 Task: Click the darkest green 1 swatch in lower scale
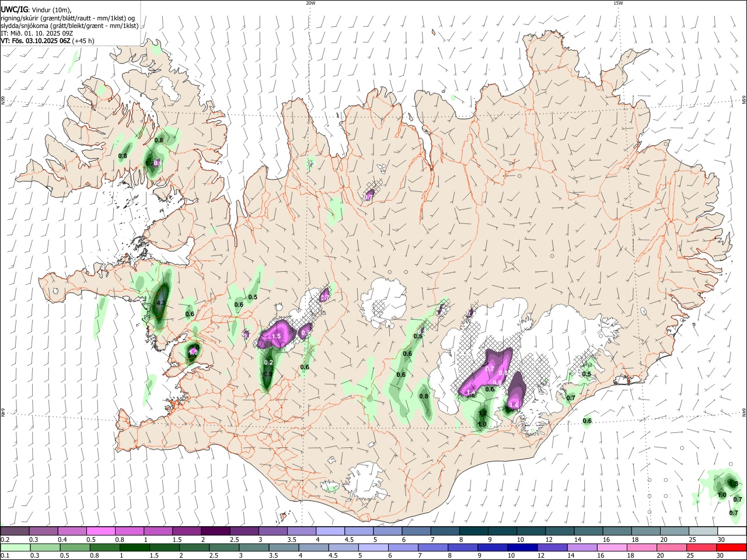pyautogui.click(x=135, y=548)
